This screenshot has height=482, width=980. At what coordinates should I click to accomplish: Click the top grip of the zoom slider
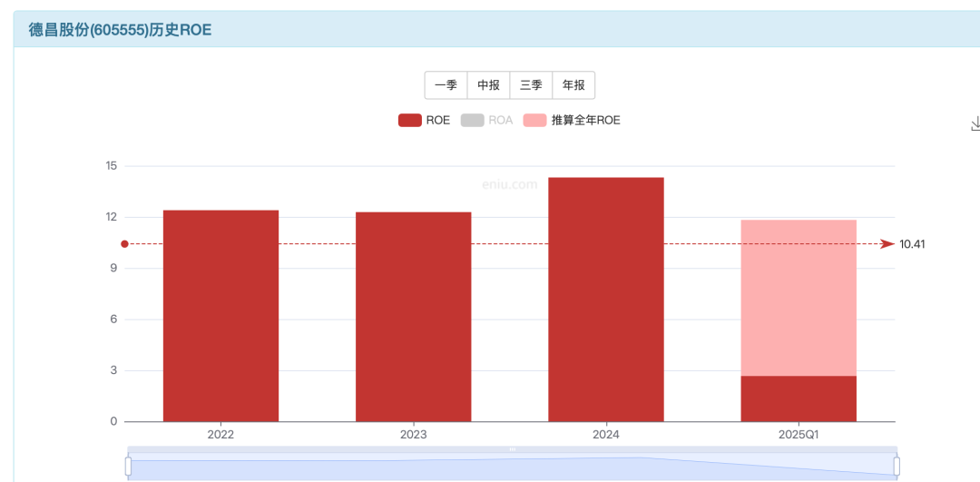pyautogui.click(x=513, y=448)
